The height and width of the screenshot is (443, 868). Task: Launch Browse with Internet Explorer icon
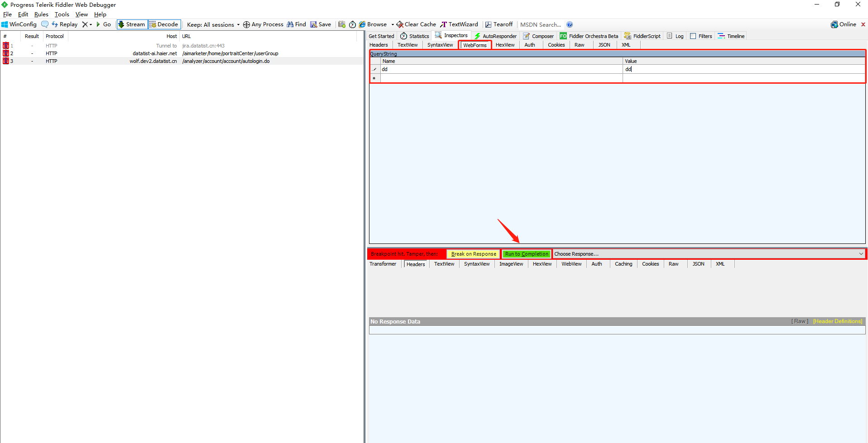click(373, 24)
